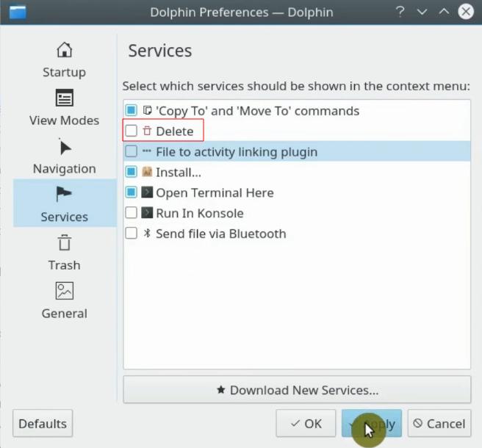Select the 'Open Terminal Here' row text
The width and height of the screenshot is (482, 448).
click(215, 193)
